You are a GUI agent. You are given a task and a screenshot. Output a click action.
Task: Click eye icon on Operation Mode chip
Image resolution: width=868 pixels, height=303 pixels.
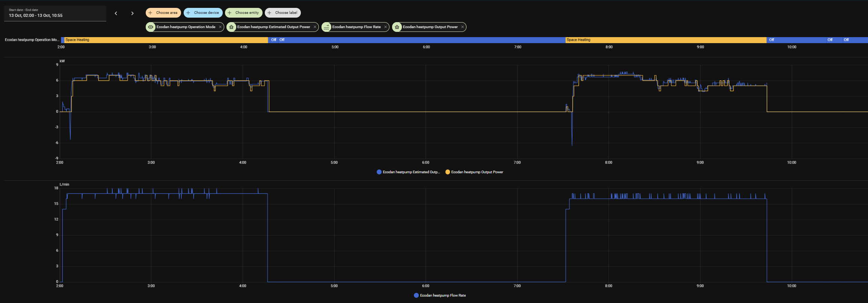coord(151,27)
